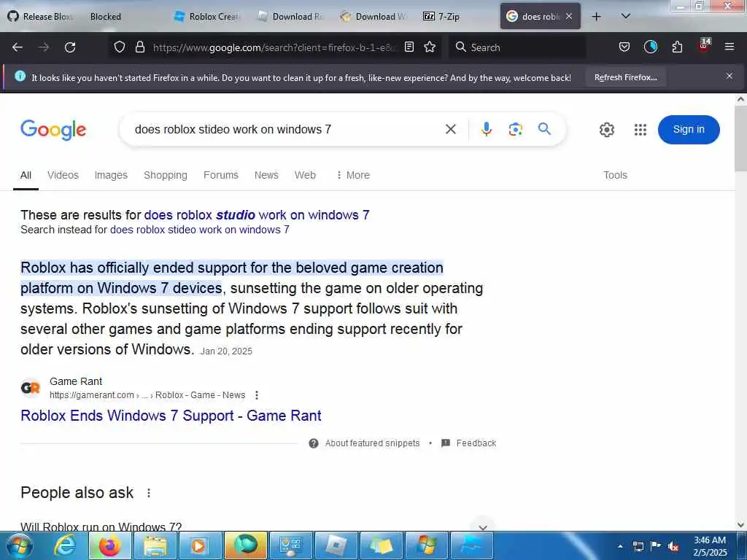Open Windows Explorer folder in taskbar

click(155, 546)
